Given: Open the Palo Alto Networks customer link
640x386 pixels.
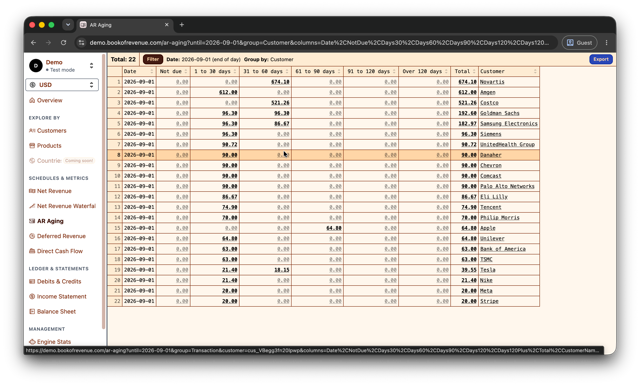Looking at the screenshot, I should click(507, 186).
